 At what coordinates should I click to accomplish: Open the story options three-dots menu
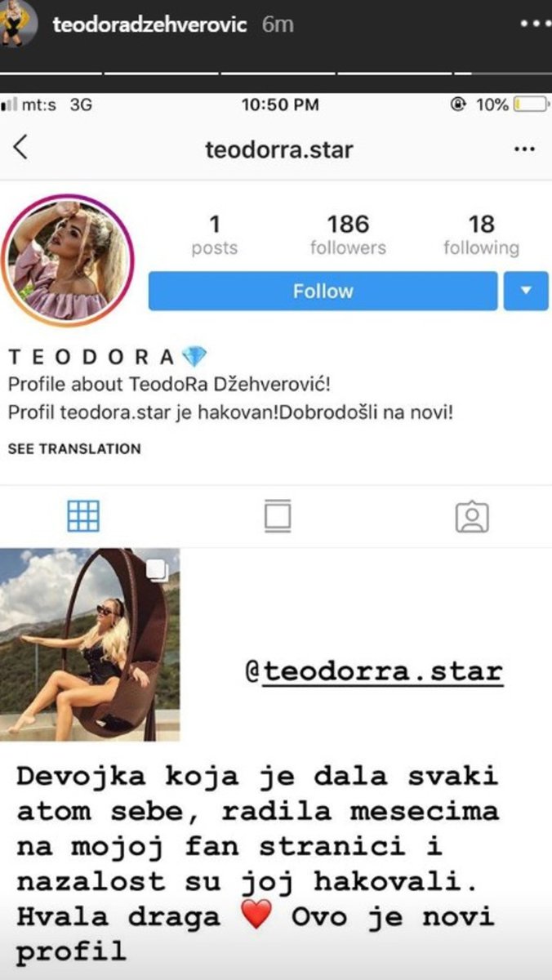point(532,23)
